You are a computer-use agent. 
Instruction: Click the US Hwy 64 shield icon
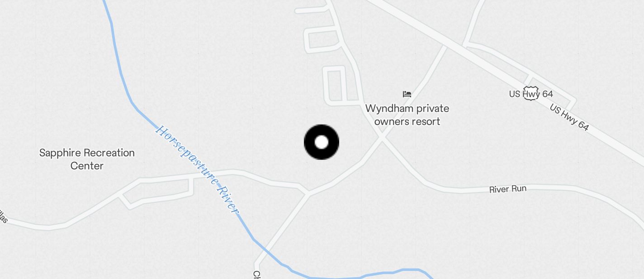[530, 93]
